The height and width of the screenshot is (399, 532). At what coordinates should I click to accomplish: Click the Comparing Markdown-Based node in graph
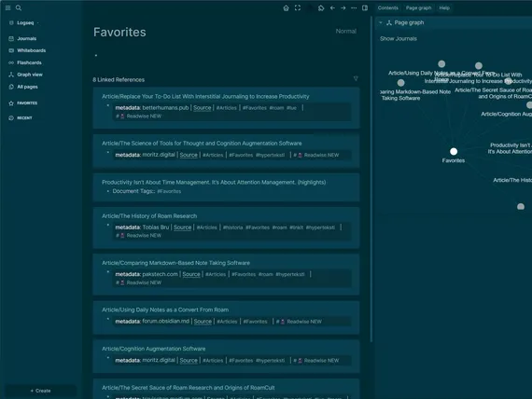[x=400, y=83]
